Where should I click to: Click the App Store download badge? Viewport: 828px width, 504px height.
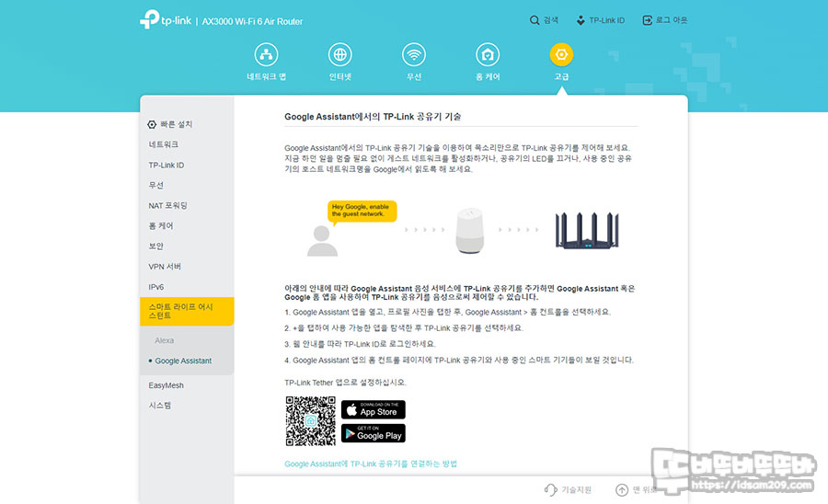click(374, 409)
